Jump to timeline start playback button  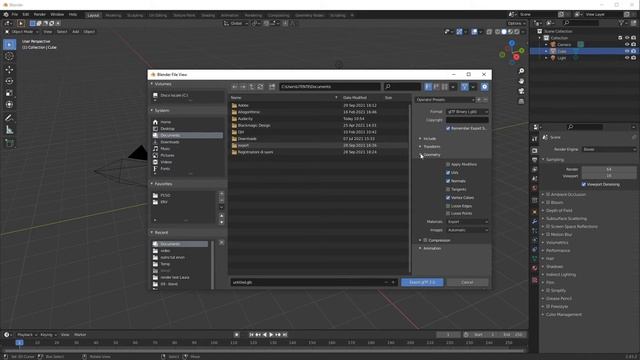coord(251,335)
